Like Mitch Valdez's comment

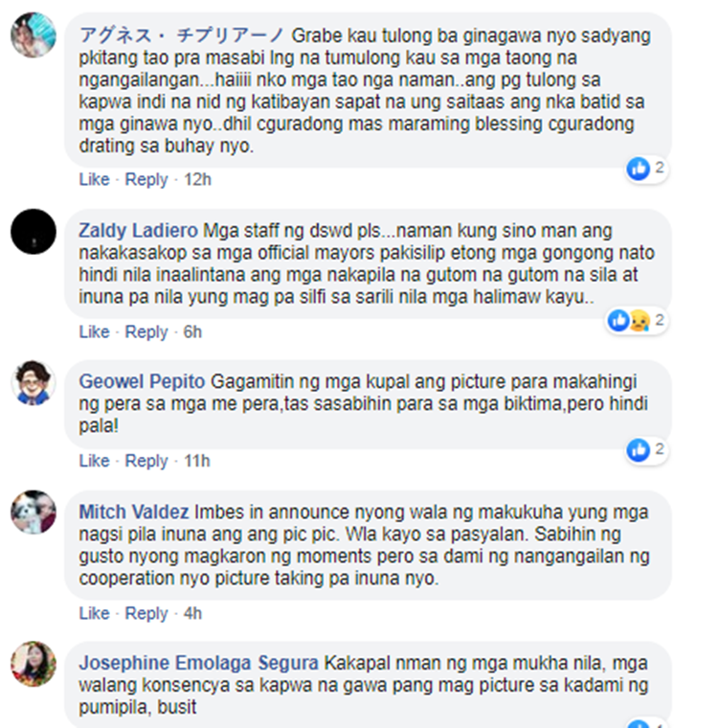pyautogui.click(x=94, y=613)
